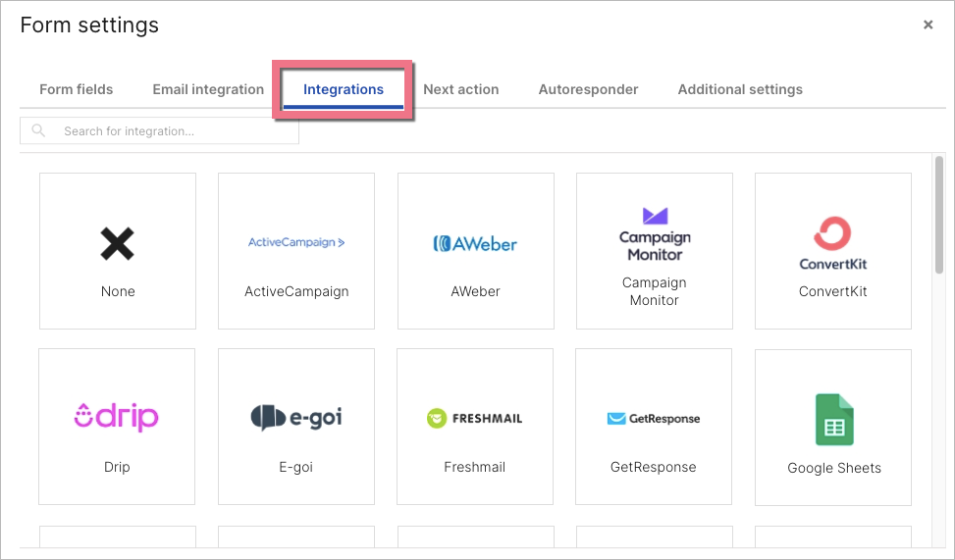Click the Search for integration field
This screenshot has width=955, height=560.
(x=172, y=130)
